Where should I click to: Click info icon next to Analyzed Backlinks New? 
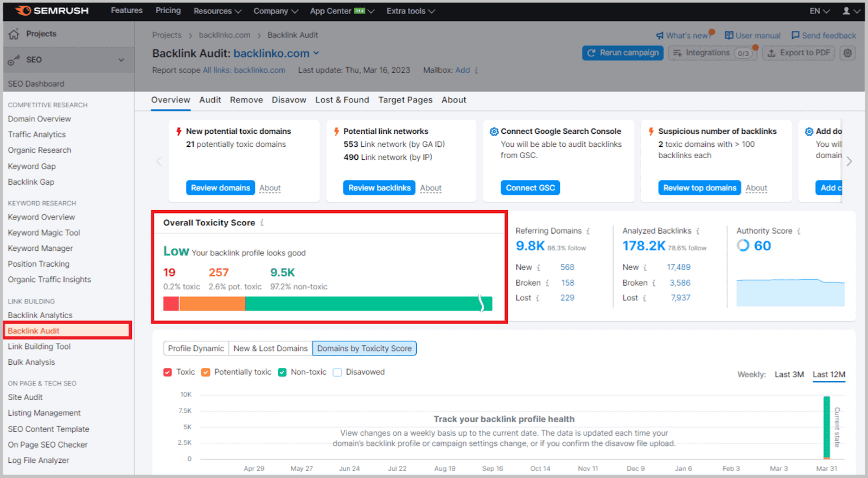tap(645, 267)
